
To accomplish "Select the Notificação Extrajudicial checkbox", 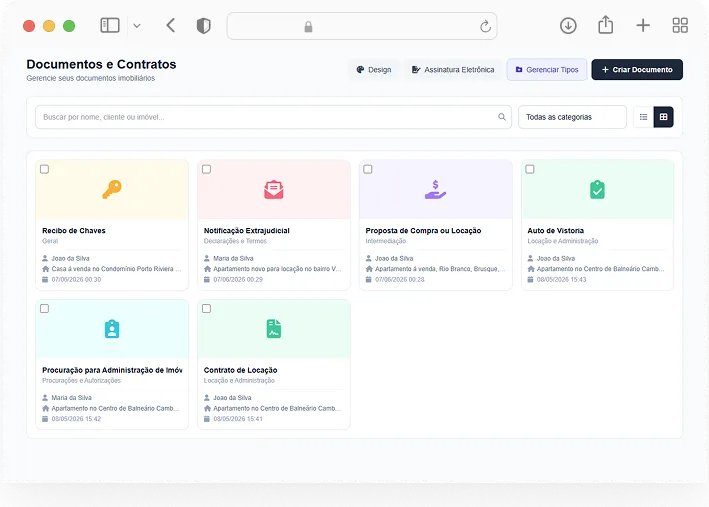I will (206, 169).
